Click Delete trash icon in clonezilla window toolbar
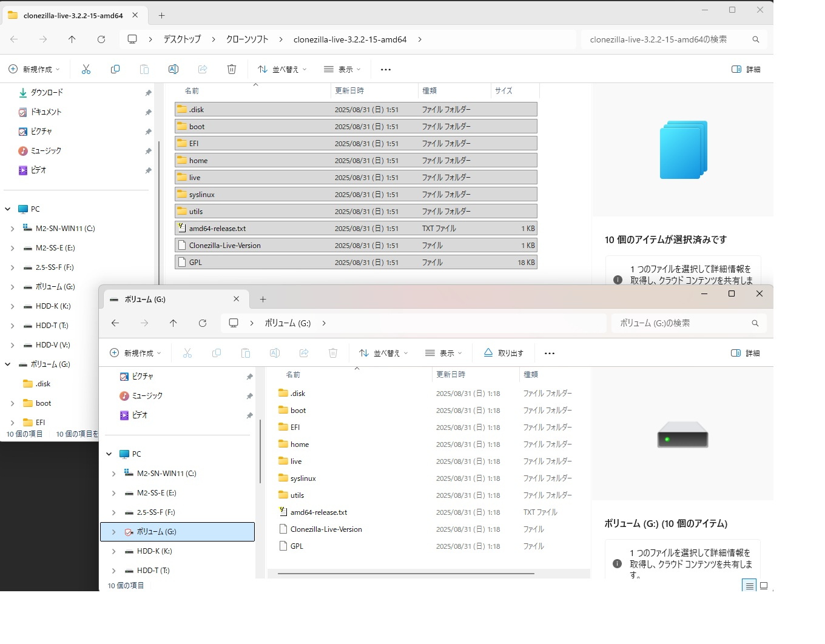The height and width of the screenshot is (644, 825). (232, 70)
